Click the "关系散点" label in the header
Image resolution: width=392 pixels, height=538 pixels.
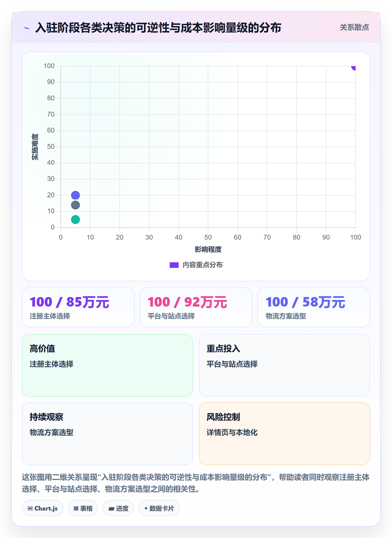354,27
